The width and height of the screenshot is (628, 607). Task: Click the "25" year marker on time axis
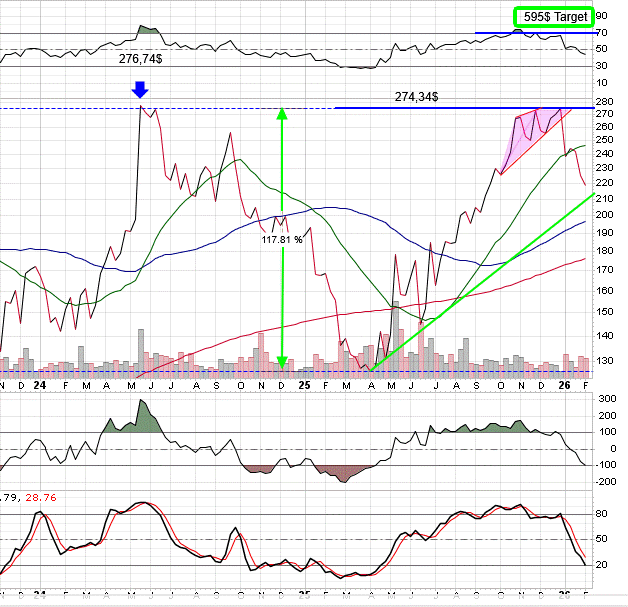304,385
